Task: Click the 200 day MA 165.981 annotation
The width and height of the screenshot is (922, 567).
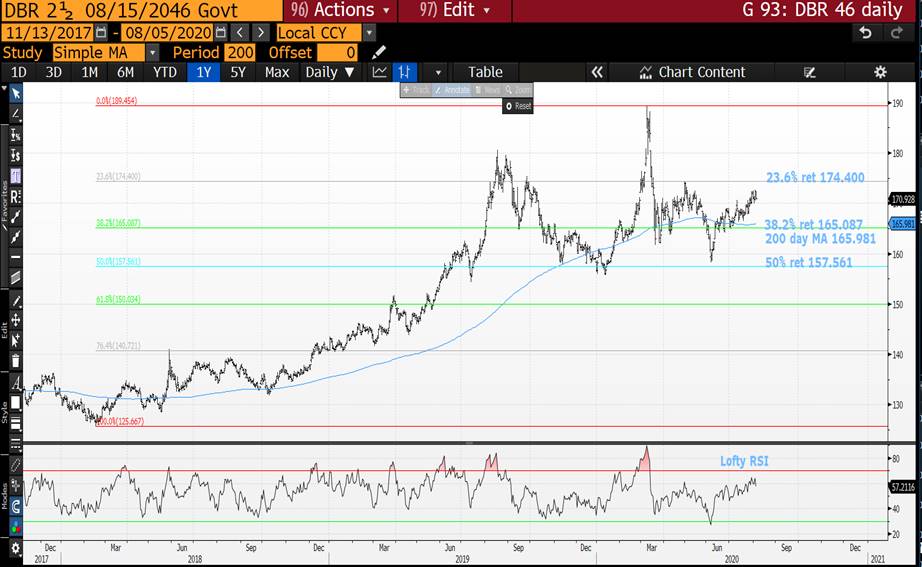Action: click(x=820, y=239)
